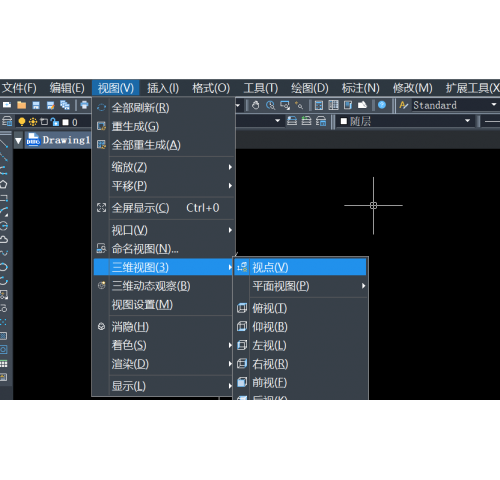
Task: Click the print icon in the toolbar
Action: pyautogui.click(x=85, y=105)
